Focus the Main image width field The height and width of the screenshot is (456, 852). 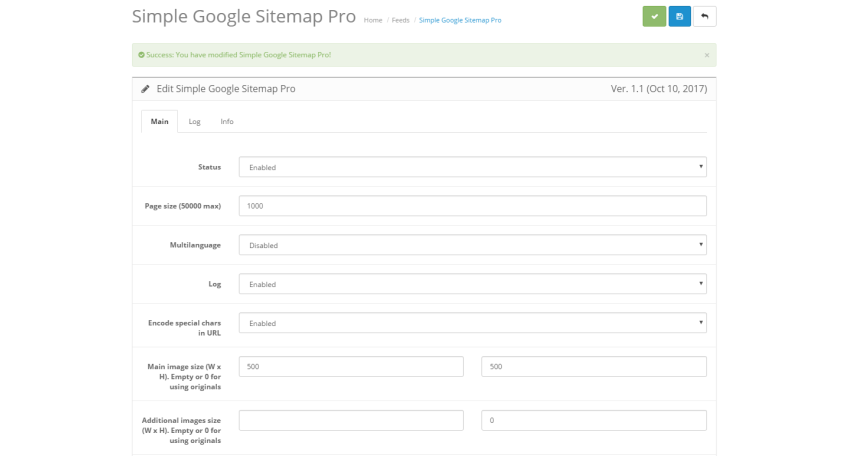[351, 366]
